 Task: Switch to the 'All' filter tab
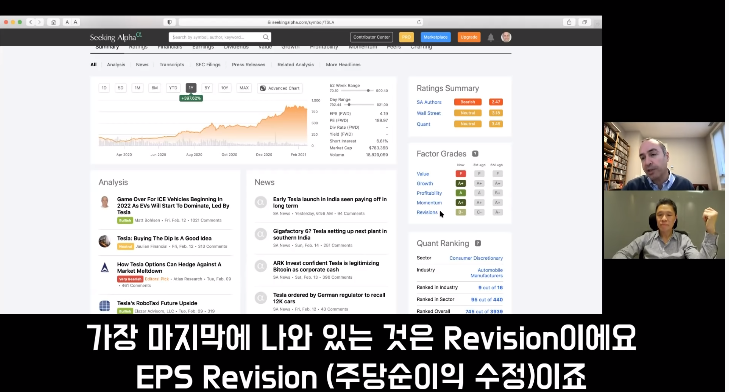click(93, 65)
